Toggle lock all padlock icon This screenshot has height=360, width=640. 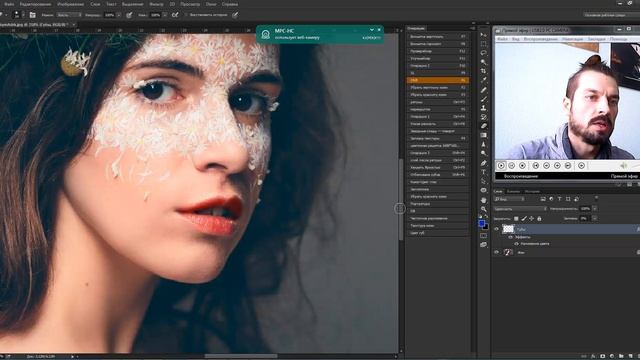[x=539, y=219]
